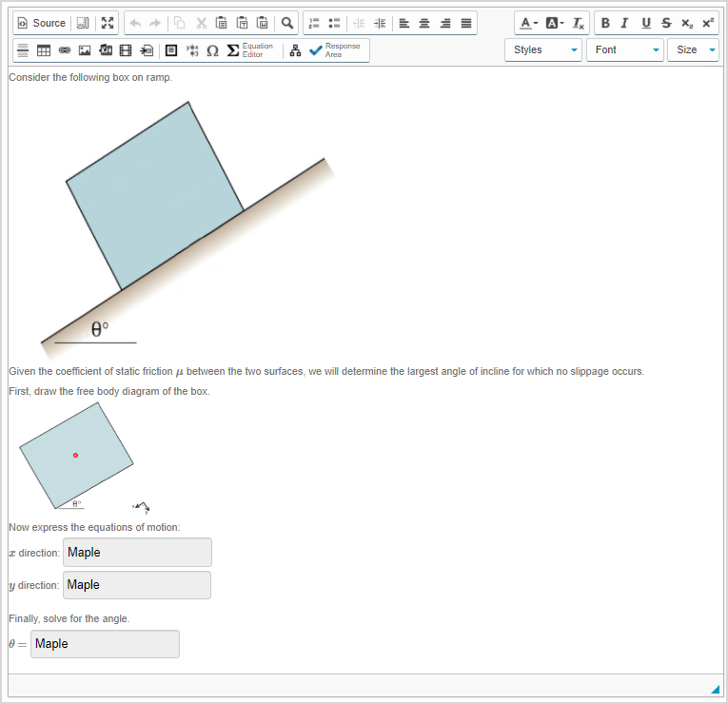Insert a Response Area

pyautogui.click(x=335, y=50)
